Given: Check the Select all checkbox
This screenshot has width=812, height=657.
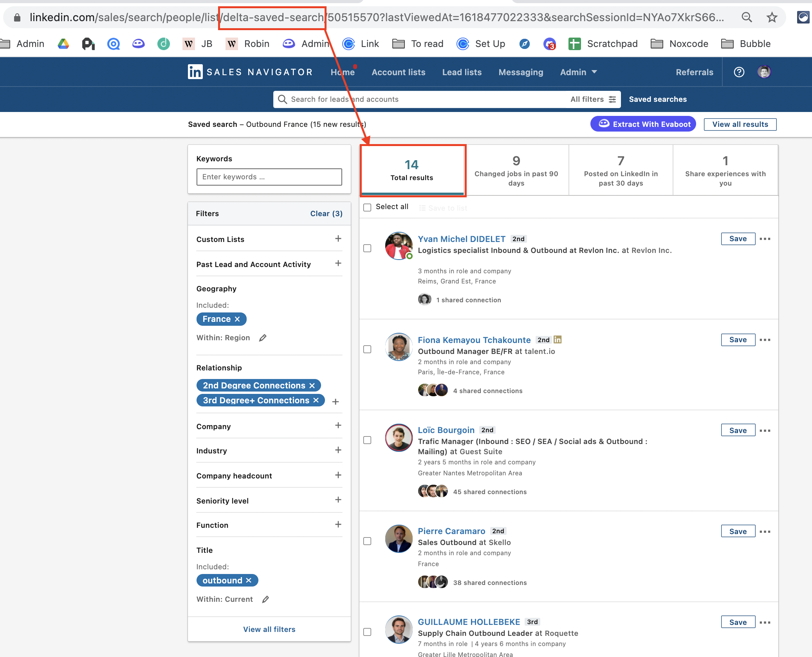Looking at the screenshot, I should coord(367,207).
